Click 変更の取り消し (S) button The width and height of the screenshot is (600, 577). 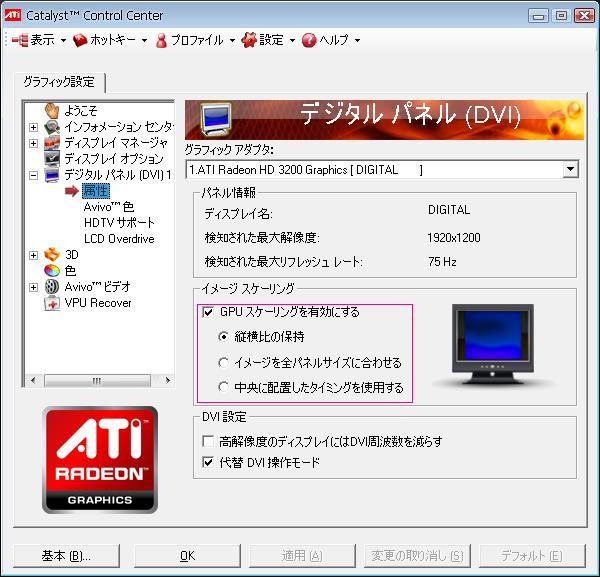point(417,556)
